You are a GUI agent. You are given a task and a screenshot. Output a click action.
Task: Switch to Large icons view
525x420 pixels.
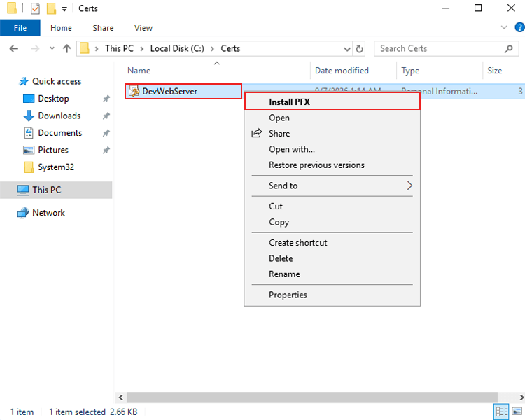pos(517,412)
